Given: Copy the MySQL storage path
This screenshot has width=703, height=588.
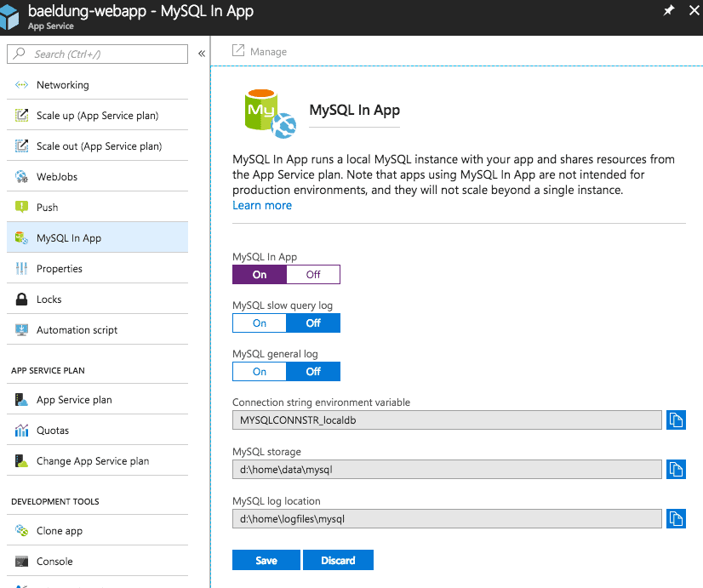Looking at the screenshot, I should pyautogui.click(x=676, y=469).
